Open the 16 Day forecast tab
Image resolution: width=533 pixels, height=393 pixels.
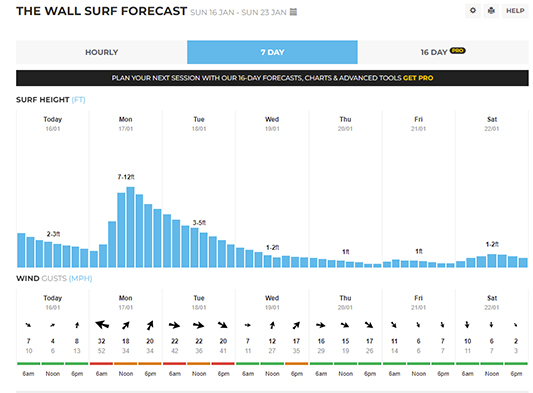(443, 52)
